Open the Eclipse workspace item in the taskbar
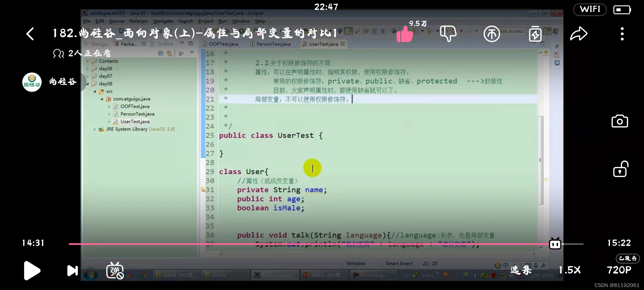The height and width of the screenshot is (290, 644). (275, 275)
